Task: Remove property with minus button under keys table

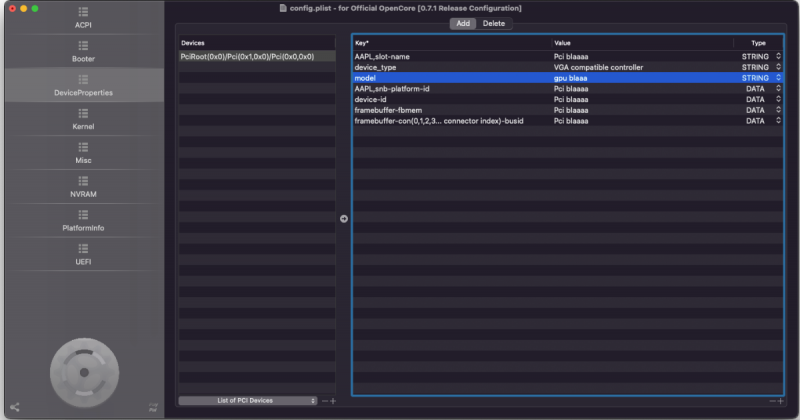Action: pyautogui.click(x=772, y=401)
